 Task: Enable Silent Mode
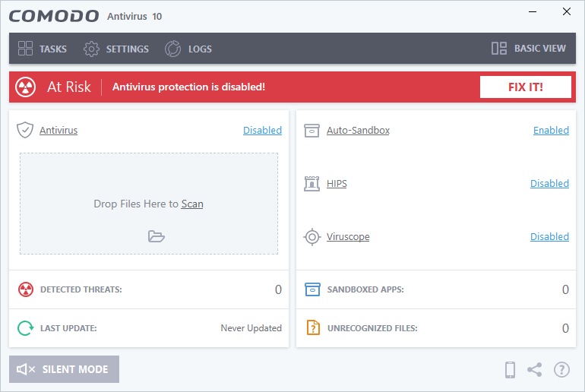coord(64,369)
